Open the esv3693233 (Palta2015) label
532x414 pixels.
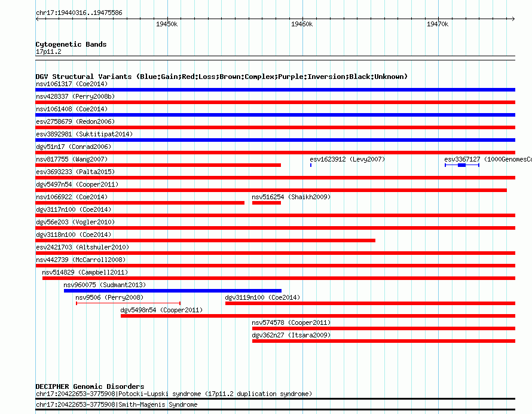pyautogui.click(x=75, y=172)
